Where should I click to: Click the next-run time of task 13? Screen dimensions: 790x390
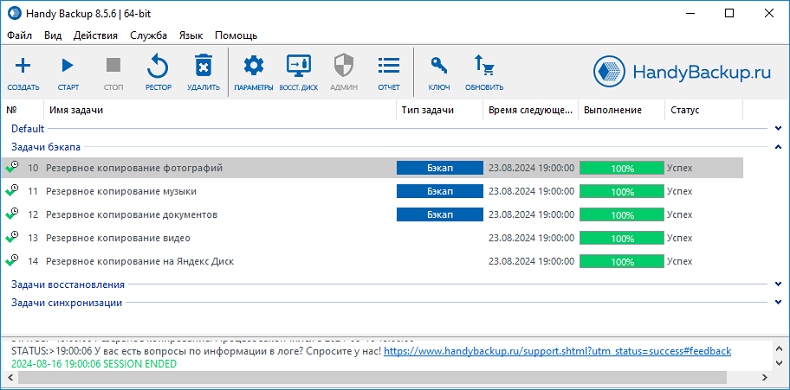coord(531,238)
